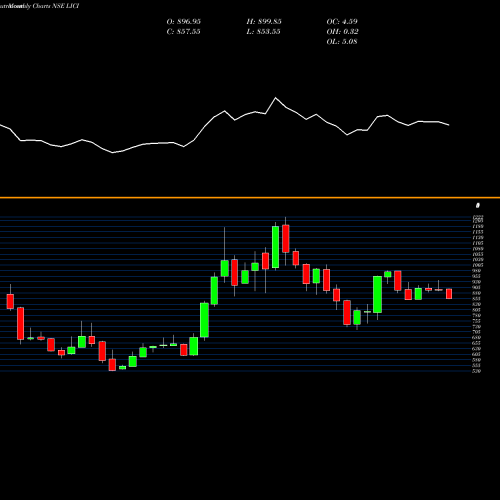Click the 905 price axis label
Viewport: 500px width, 500px height.
[477, 287]
